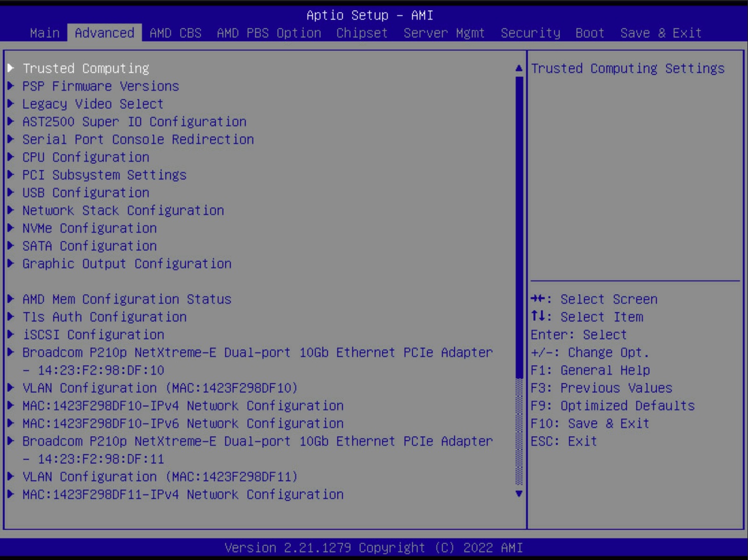Click the ESC: Exit hint
748x560 pixels.
(564, 441)
